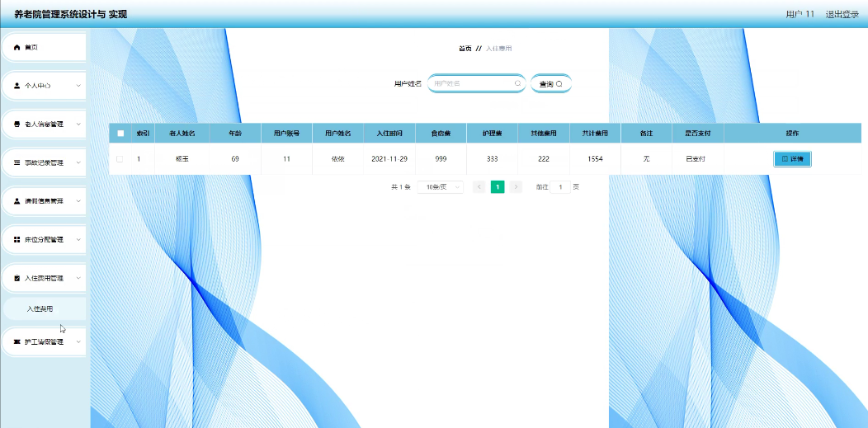
Task: Click the 999 食宿费 cell
Action: coord(441,158)
